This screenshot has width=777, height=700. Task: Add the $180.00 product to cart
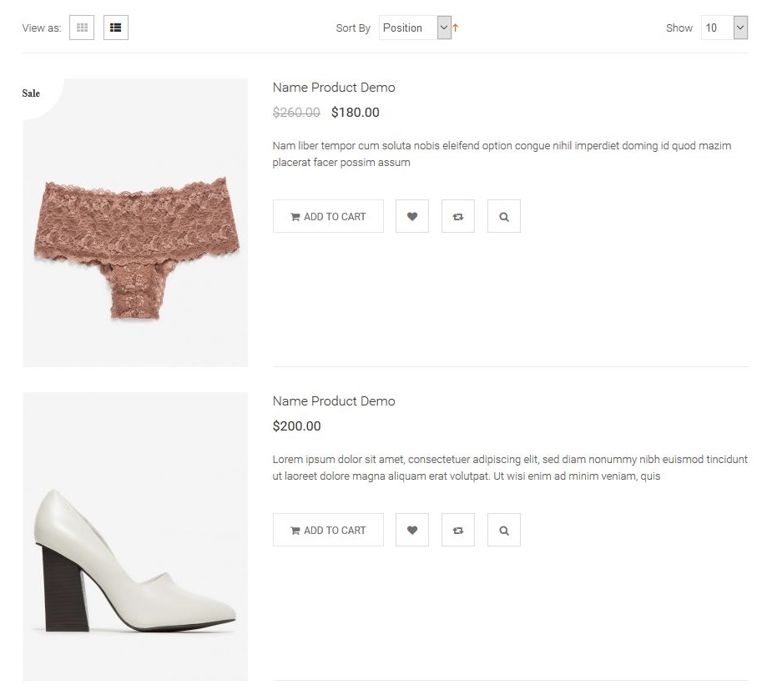click(x=328, y=216)
